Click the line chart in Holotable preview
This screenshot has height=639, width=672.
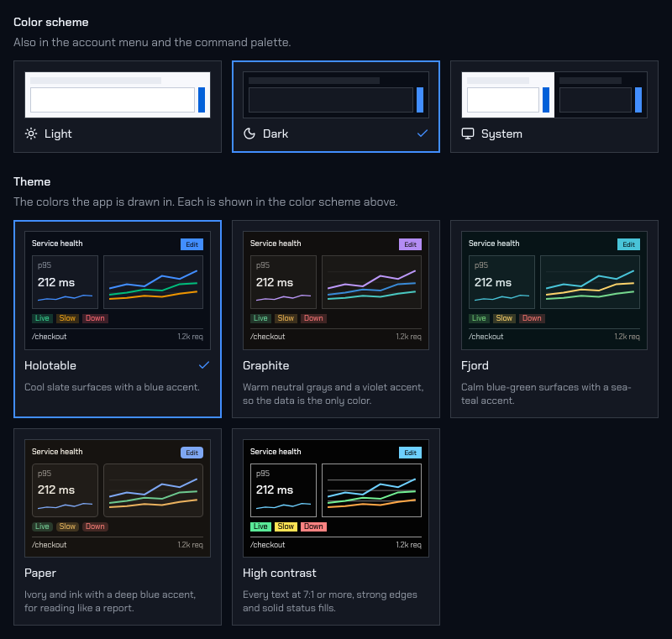[x=154, y=282]
